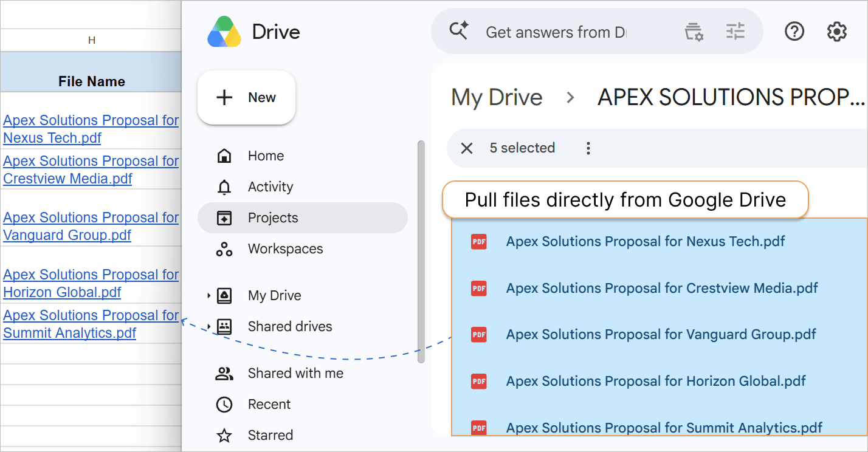Image resolution: width=868 pixels, height=452 pixels.
Task: Open the three-dot more actions menu
Action: 588,148
